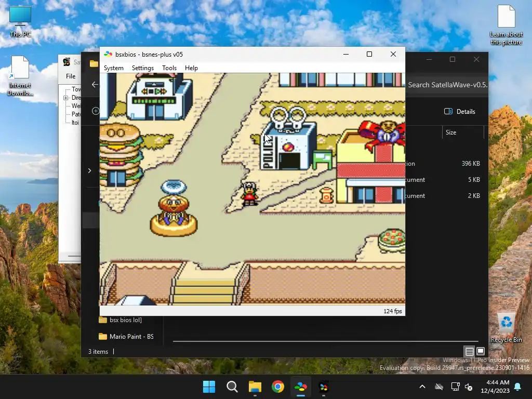Screen dimensions: 532x399
Task: Open Learn about this picture desktop icon
Action: [x=506, y=24]
